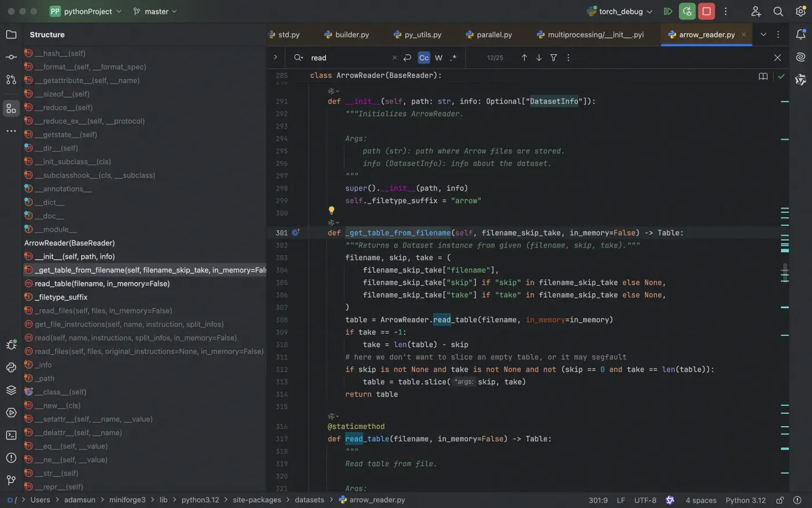812x508 pixels.
Task: Insert new line in search field icon
Action: (407, 57)
